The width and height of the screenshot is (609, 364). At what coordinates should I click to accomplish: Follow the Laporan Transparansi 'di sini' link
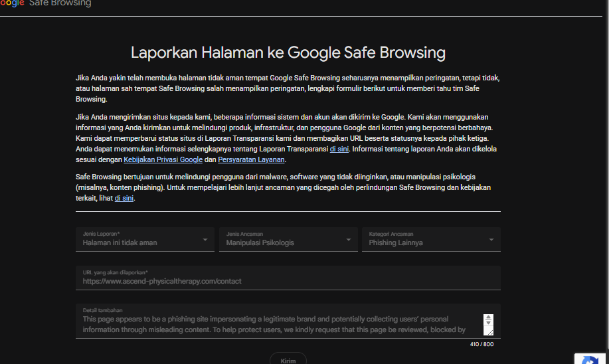coord(339,149)
